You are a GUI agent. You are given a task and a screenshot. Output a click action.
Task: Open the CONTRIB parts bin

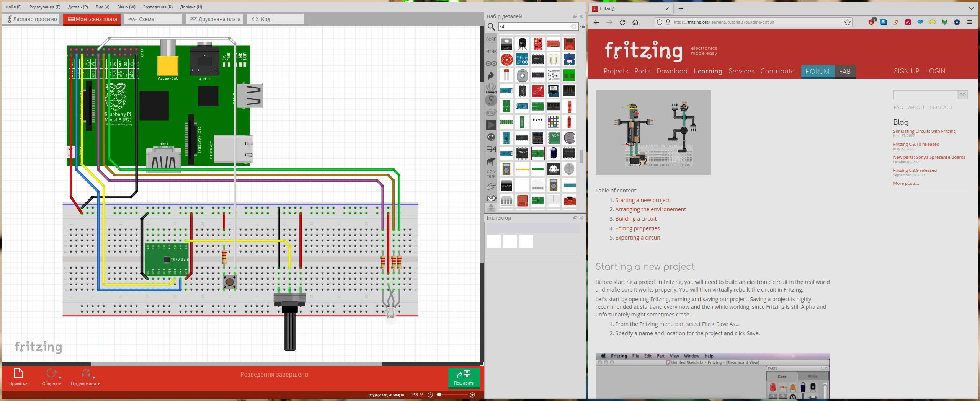pyautogui.click(x=491, y=174)
